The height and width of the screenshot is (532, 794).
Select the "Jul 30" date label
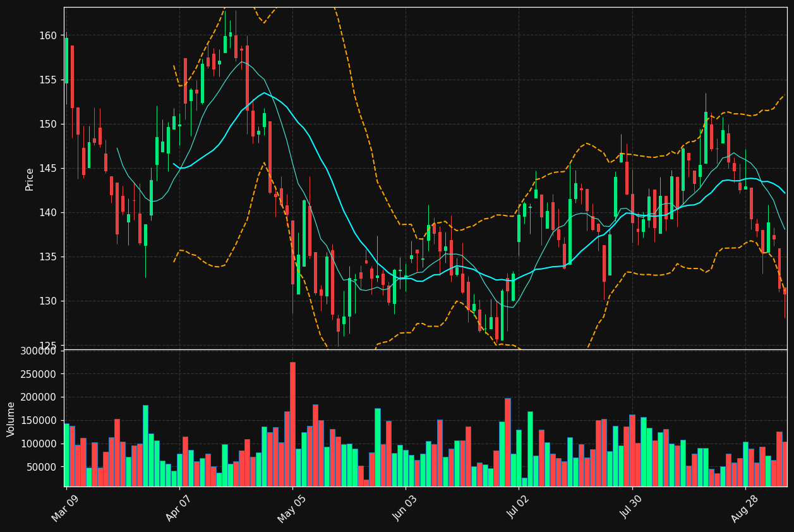tap(633, 507)
